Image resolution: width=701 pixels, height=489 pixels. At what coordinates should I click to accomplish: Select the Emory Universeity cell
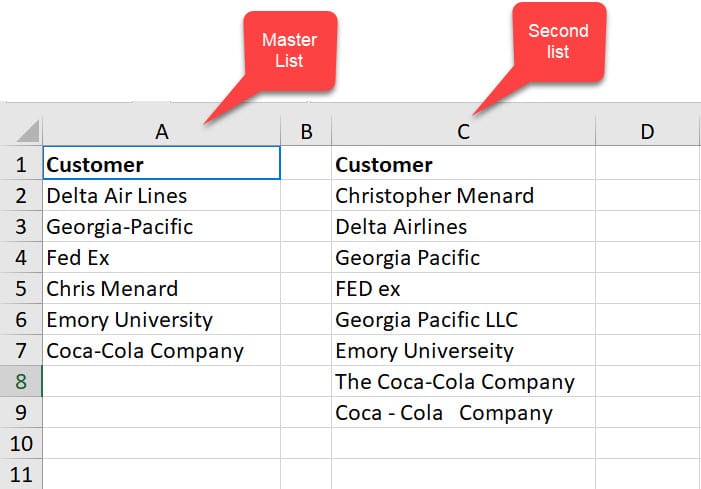point(463,350)
